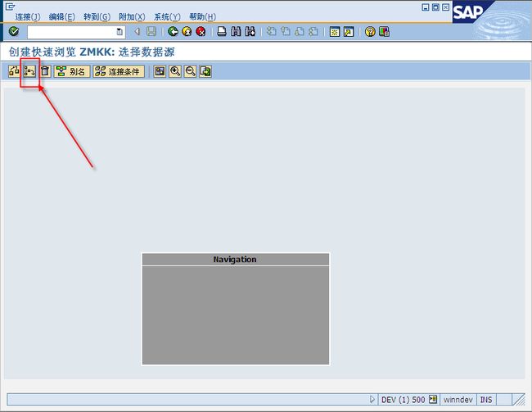Click the winndev server name in status bar

point(458,400)
